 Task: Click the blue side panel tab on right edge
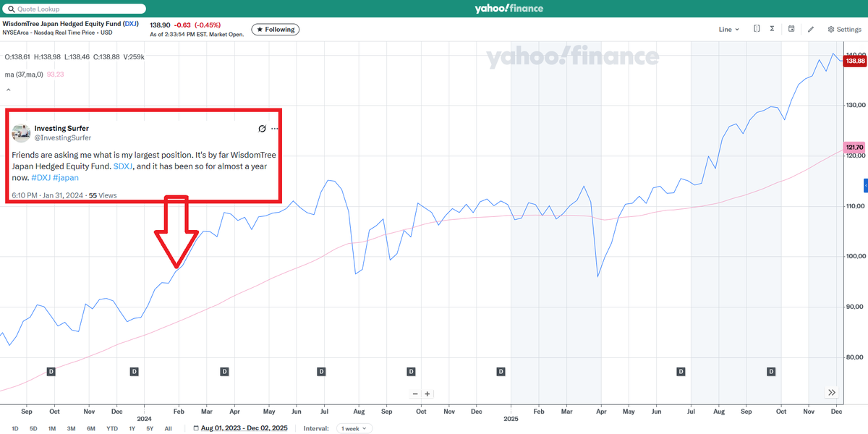click(x=865, y=186)
